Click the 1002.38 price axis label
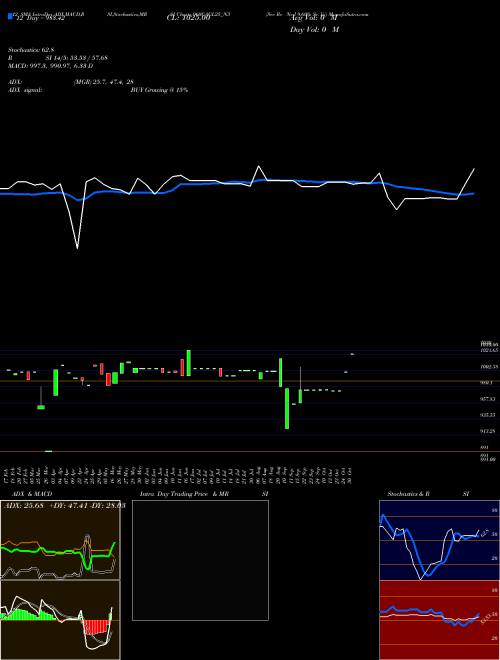The width and height of the screenshot is (500, 660). (489, 367)
